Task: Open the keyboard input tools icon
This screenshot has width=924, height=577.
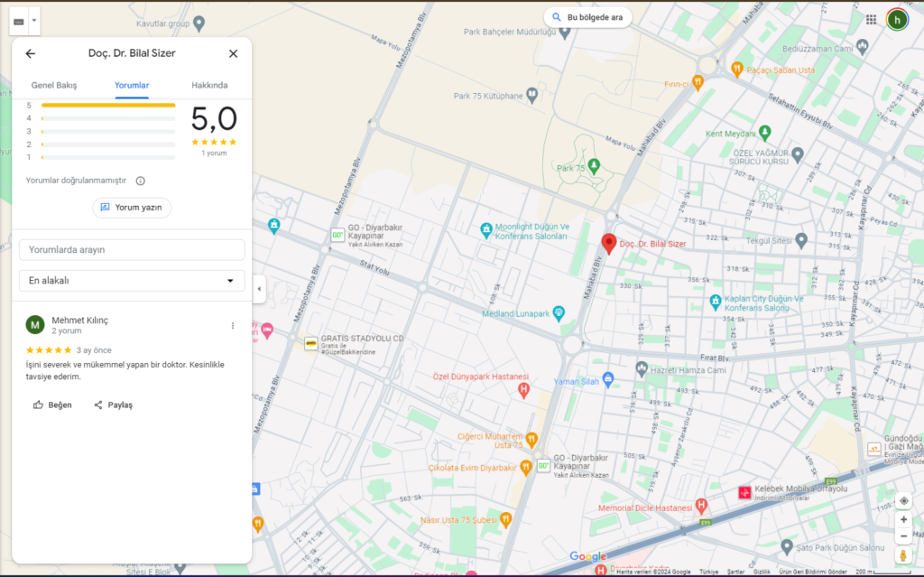Action: click(19, 22)
